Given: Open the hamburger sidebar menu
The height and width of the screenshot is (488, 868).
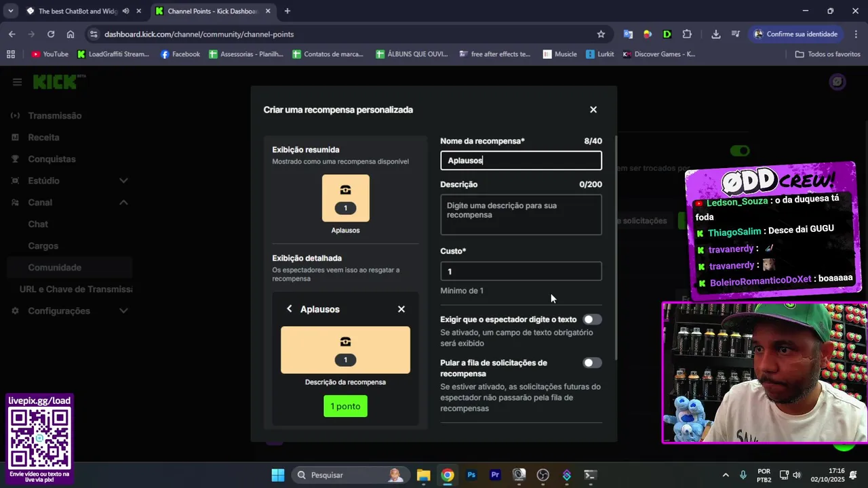Looking at the screenshot, I should (x=17, y=82).
